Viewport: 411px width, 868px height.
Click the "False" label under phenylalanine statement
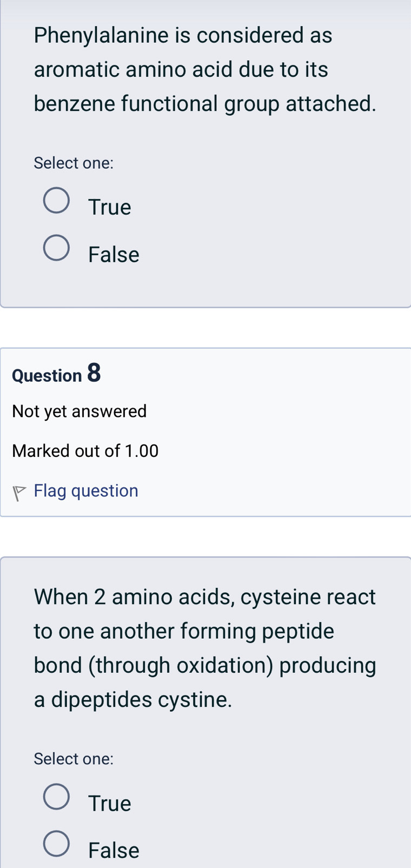tap(114, 255)
